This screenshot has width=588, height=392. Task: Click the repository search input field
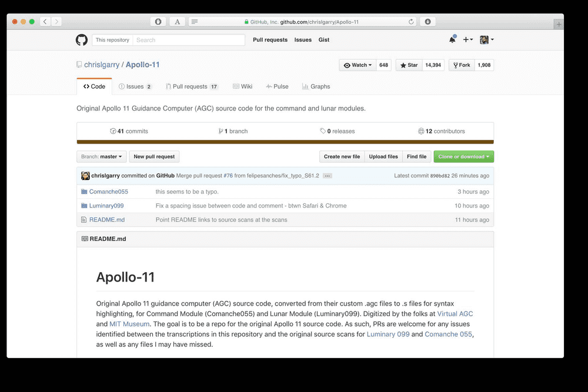(189, 40)
